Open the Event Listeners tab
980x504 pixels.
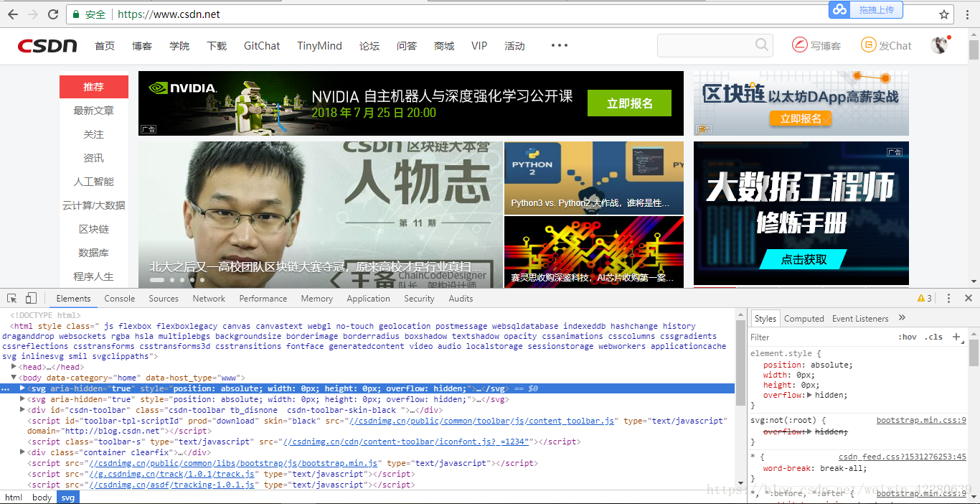(860, 319)
